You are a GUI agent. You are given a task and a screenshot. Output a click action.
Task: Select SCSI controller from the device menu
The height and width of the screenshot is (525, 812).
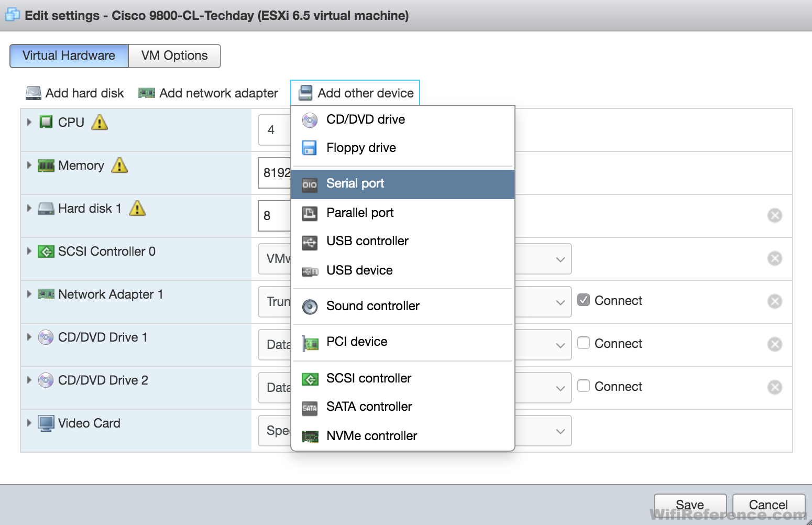point(403,378)
